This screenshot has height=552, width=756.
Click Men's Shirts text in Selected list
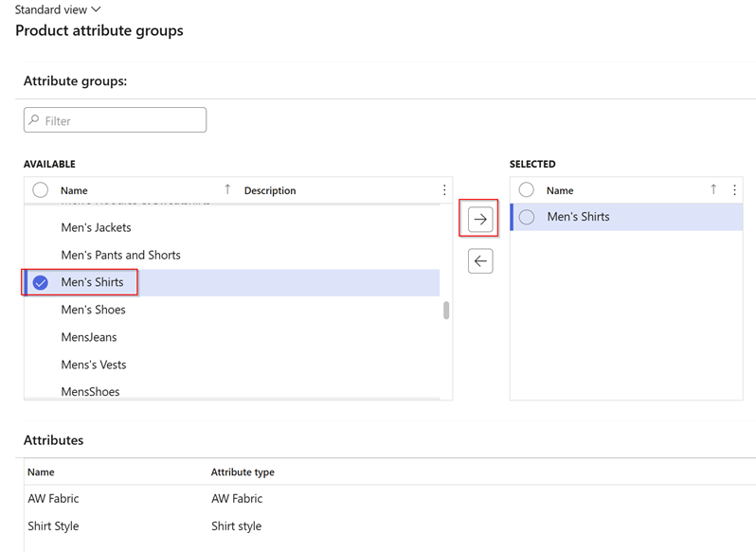click(578, 217)
